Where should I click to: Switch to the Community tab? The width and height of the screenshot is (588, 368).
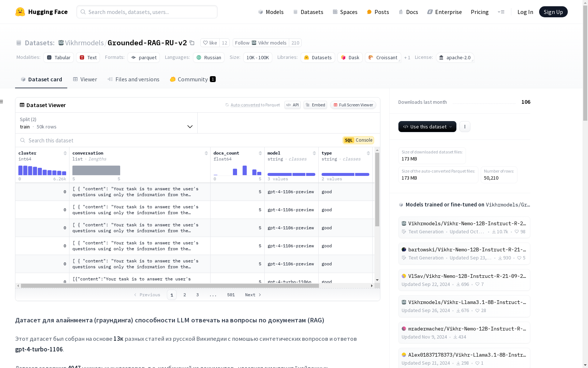193,79
